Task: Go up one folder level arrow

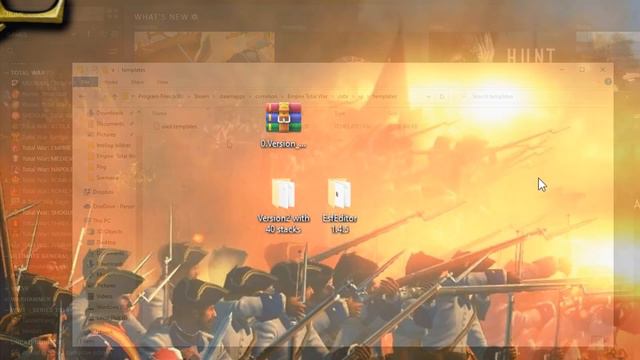Action: point(114,97)
